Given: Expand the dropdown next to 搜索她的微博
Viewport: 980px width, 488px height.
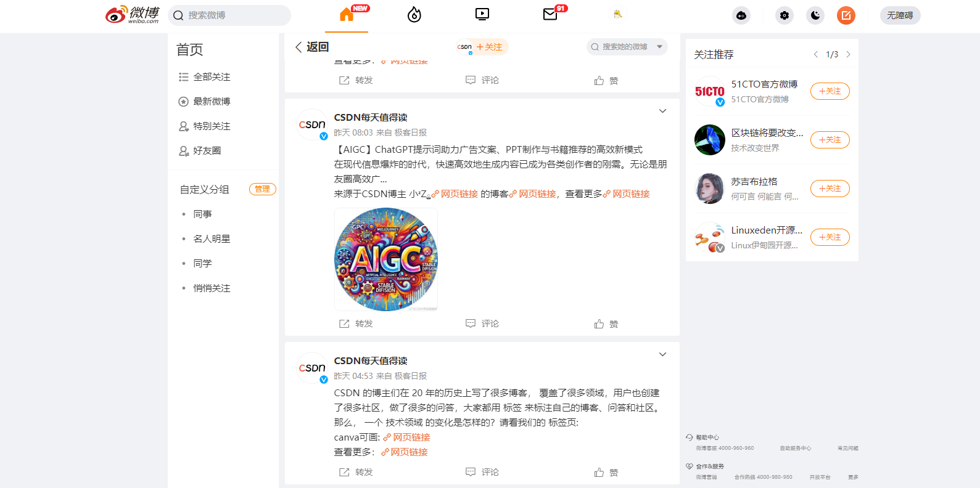Looking at the screenshot, I should point(660,47).
